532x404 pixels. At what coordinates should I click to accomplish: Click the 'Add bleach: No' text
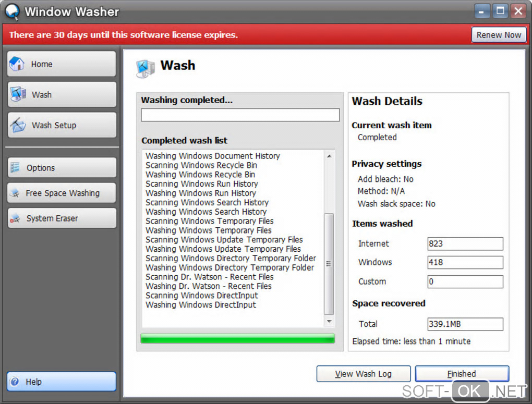(x=385, y=179)
